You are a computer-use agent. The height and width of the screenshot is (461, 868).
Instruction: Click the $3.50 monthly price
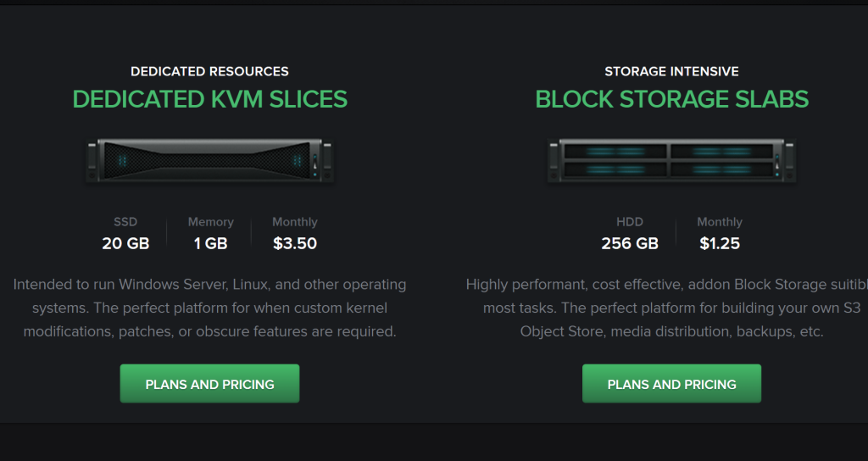tap(295, 243)
